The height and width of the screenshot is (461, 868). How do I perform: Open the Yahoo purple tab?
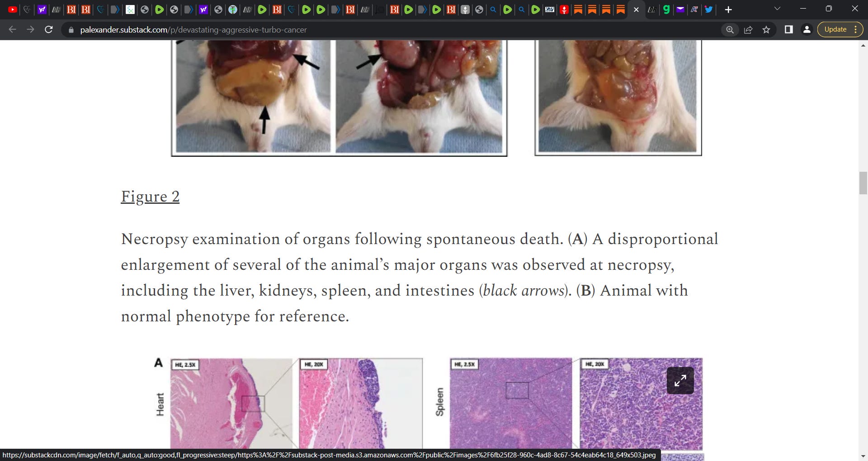(x=42, y=9)
